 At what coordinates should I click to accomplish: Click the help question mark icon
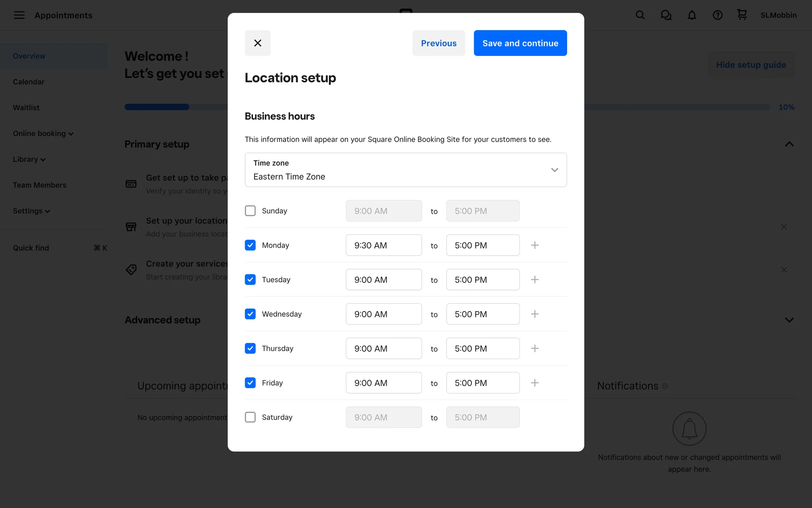(x=717, y=15)
